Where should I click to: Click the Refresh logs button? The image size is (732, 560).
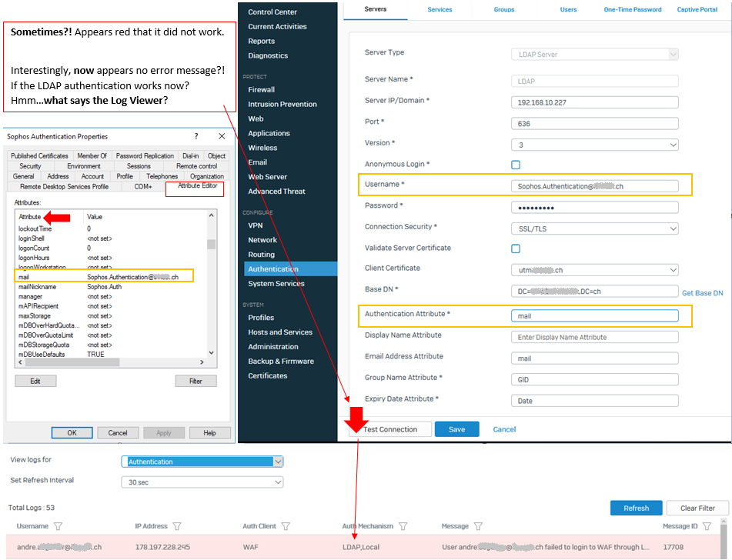(636, 508)
